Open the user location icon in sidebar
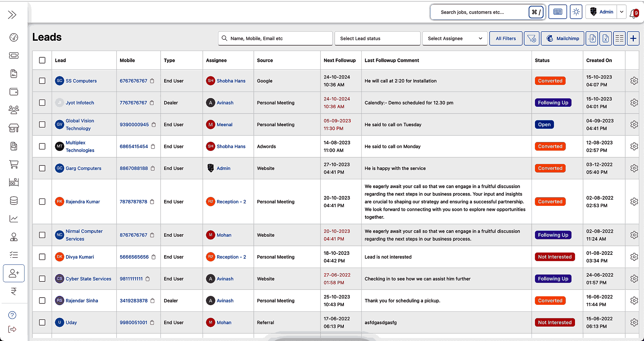 pyautogui.click(x=14, y=237)
